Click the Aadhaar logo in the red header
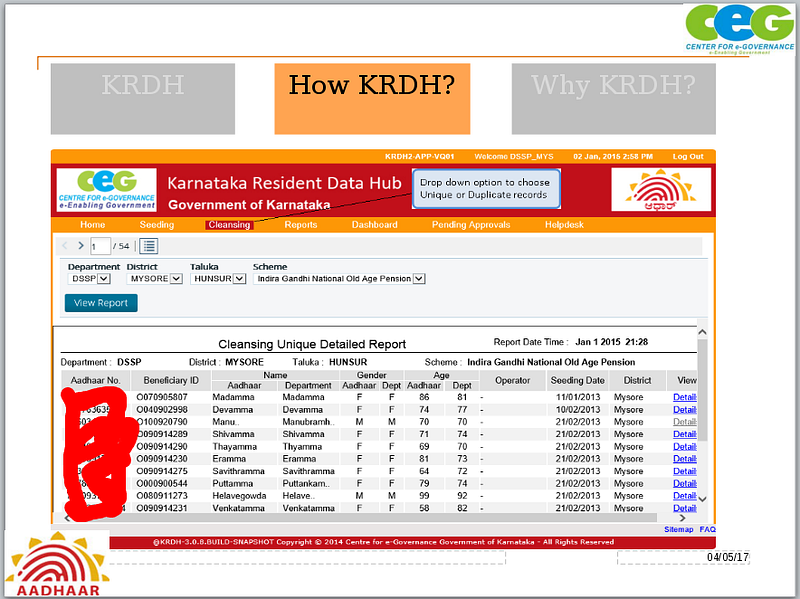800x599 pixels. 661,190
